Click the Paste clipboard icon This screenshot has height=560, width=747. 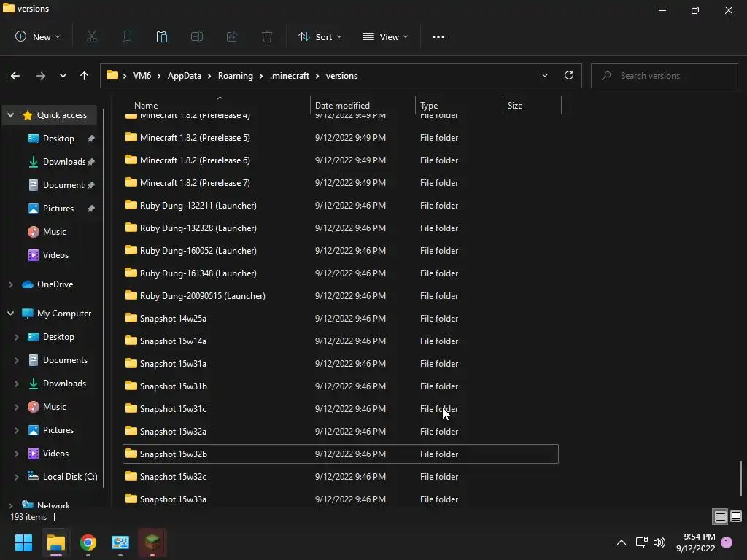pos(162,36)
